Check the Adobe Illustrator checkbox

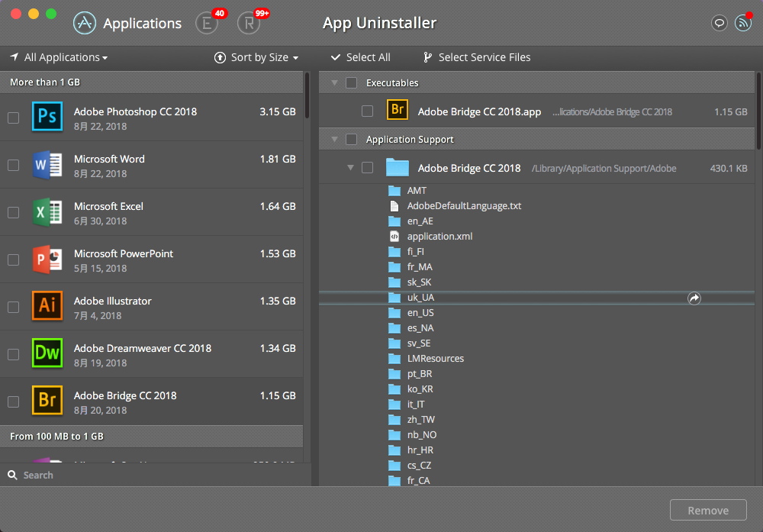(14, 307)
